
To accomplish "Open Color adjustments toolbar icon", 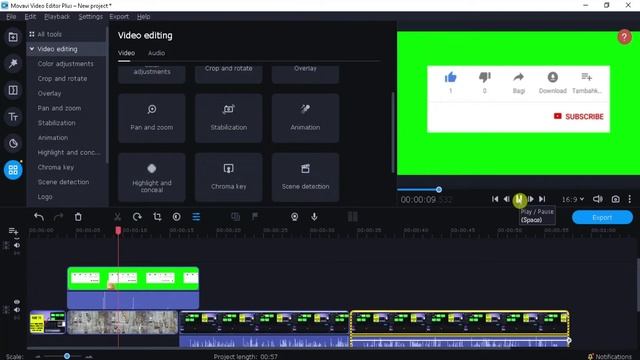I will coord(176,217).
